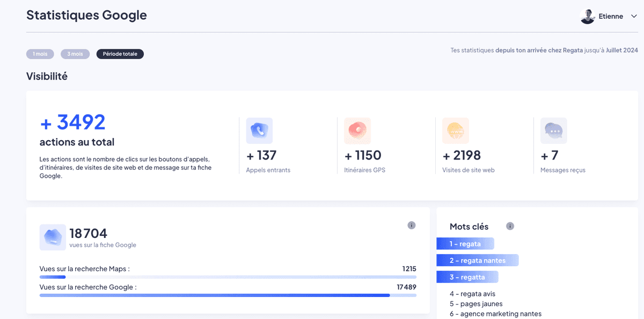Image resolution: width=644 pixels, height=319 pixels.
Task: Click the info icon in views card
Action: (412, 226)
